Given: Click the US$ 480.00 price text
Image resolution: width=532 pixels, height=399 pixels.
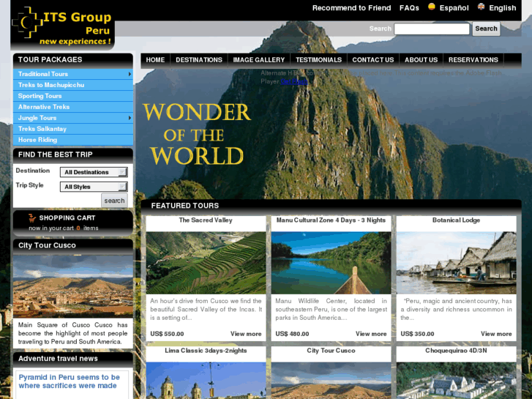Looking at the screenshot, I should [x=292, y=334].
